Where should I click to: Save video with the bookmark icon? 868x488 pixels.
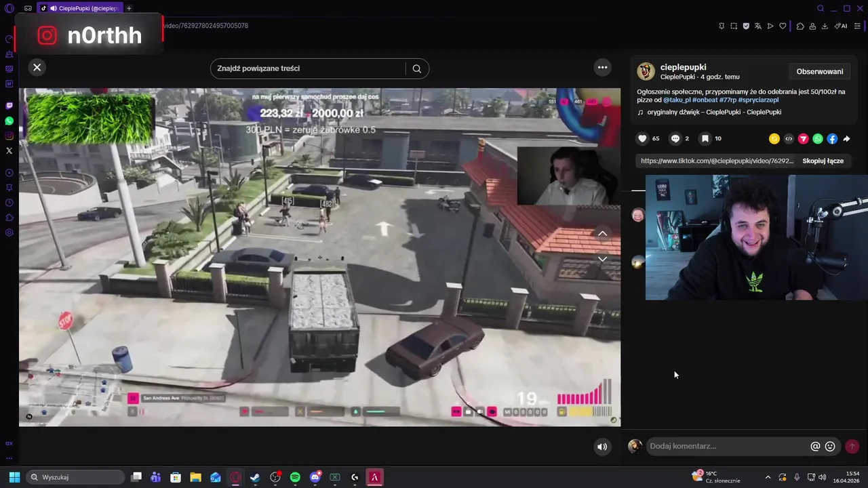pyautogui.click(x=705, y=138)
